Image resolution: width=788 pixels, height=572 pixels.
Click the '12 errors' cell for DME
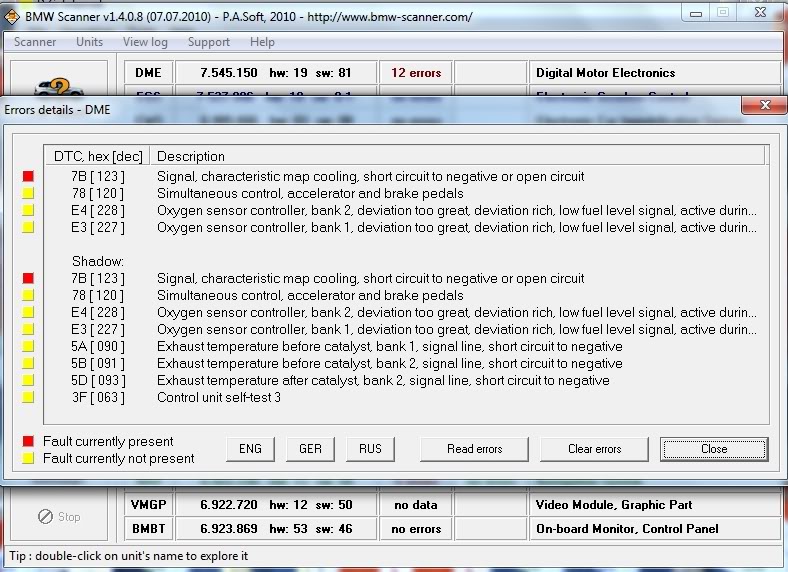pos(416,73)
